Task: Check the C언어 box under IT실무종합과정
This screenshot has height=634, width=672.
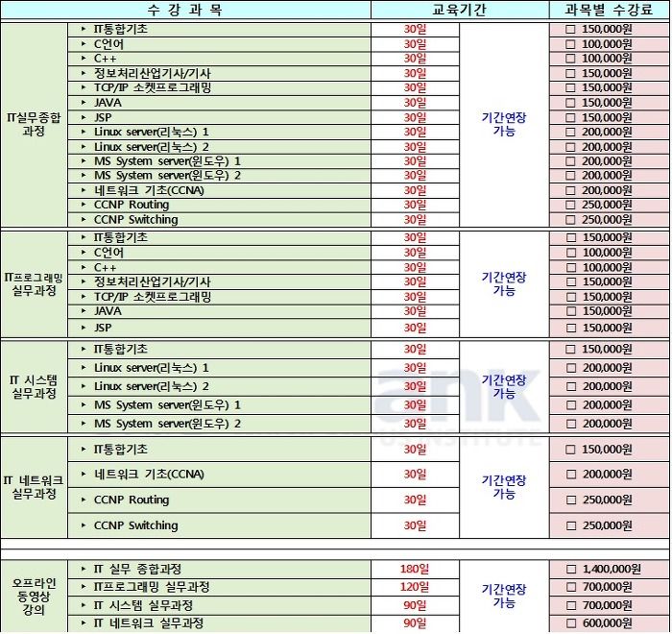Action: [570, 44]
